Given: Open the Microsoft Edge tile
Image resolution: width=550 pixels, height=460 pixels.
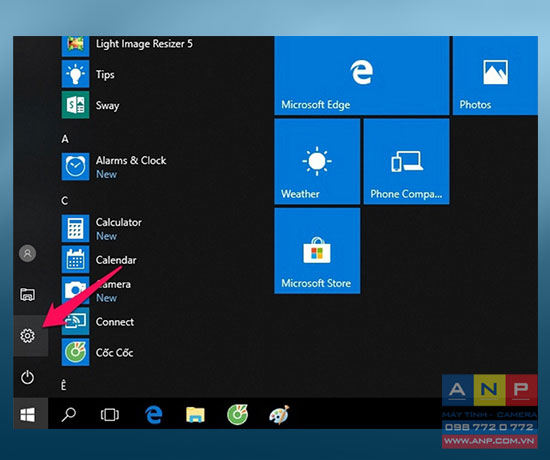Looking at the screenshot, I should click(x=362, y=75).
